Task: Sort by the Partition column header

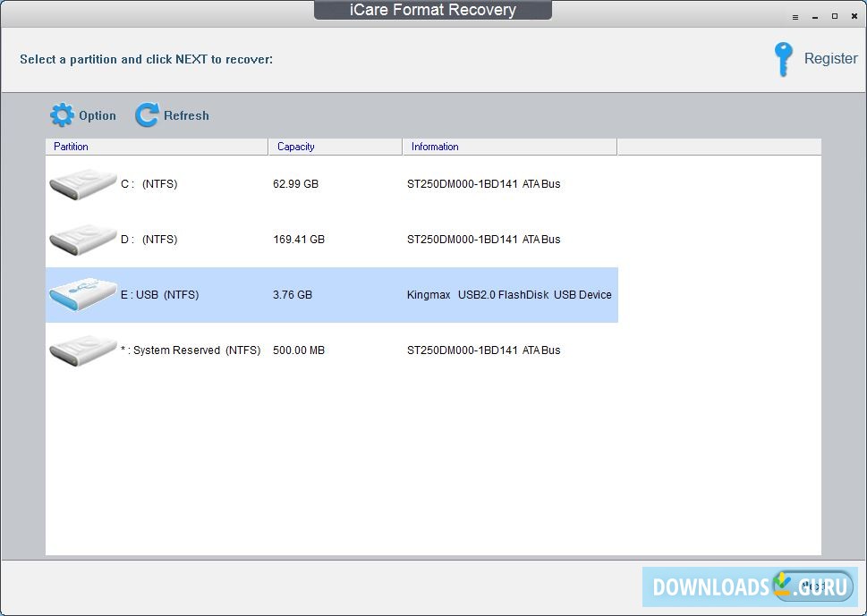Action: point(157,147)
